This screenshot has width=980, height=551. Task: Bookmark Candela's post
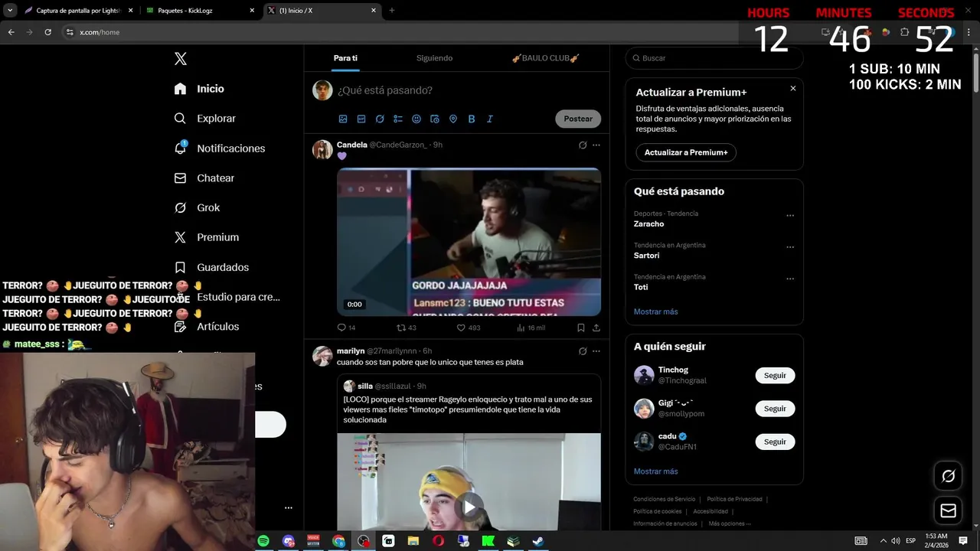pos(581,328)
